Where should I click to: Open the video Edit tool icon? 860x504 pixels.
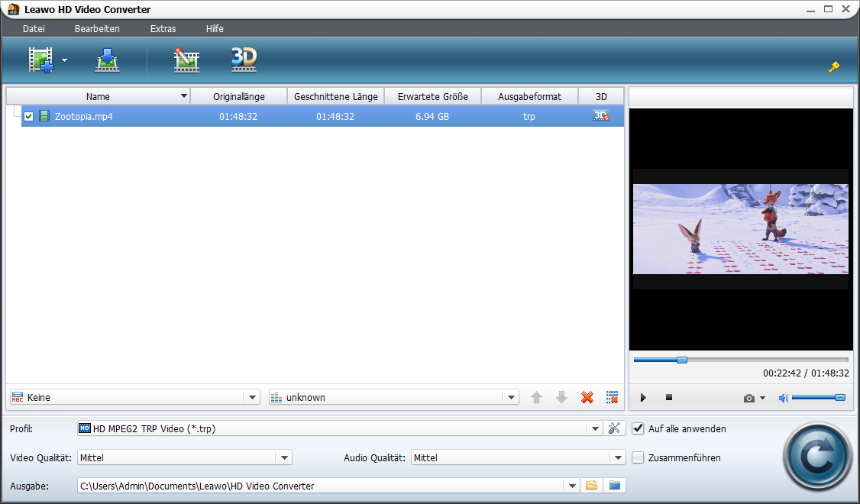coord(186,60)
